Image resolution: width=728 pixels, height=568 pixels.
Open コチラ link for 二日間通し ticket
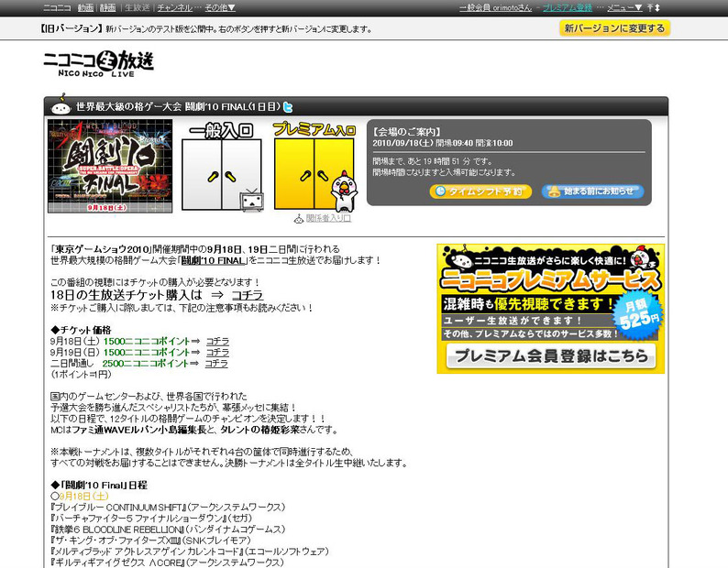[x=216, y=364]
